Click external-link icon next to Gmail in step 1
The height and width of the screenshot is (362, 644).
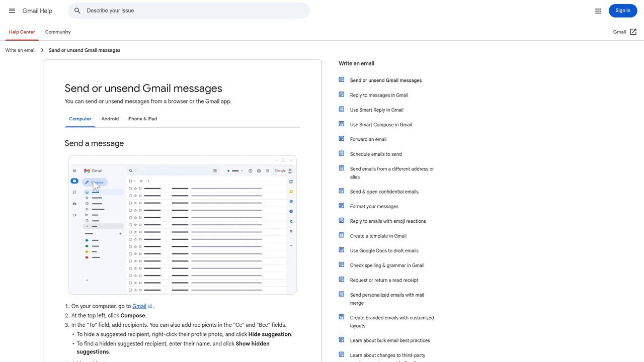(150, 306)
